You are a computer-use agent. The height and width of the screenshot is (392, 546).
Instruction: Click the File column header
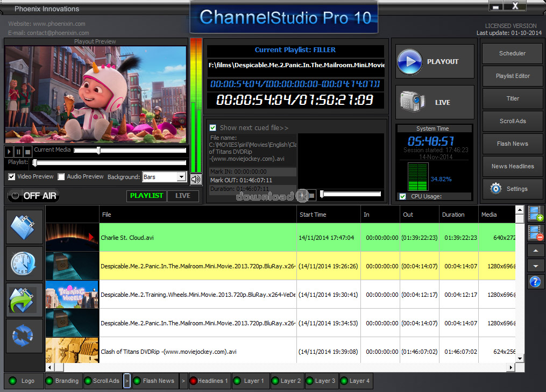point(198,215)
